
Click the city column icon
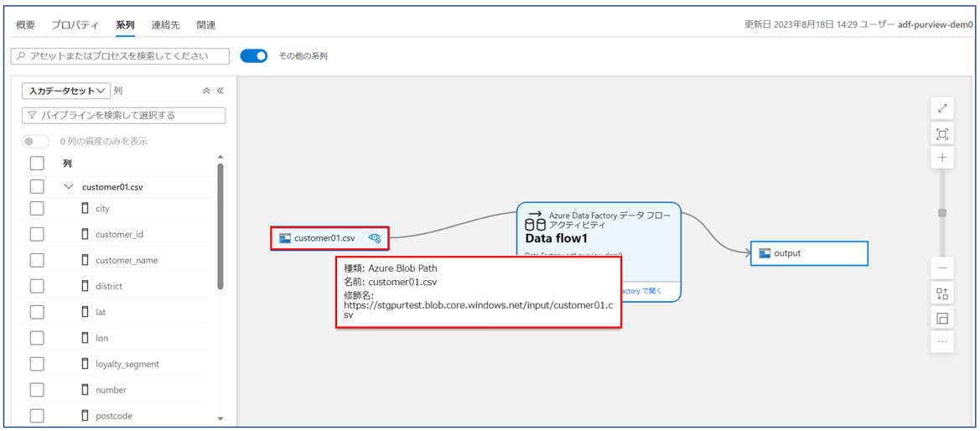point(86,208)
